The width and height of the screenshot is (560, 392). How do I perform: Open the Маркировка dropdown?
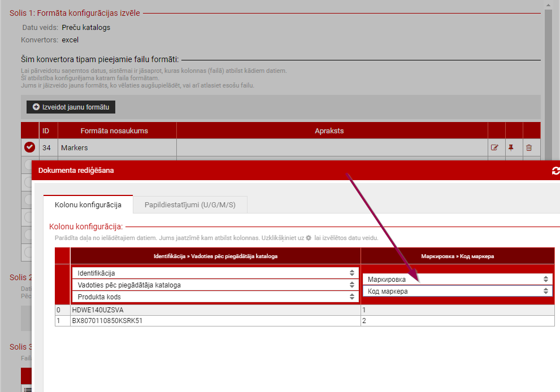coord(457,279)
